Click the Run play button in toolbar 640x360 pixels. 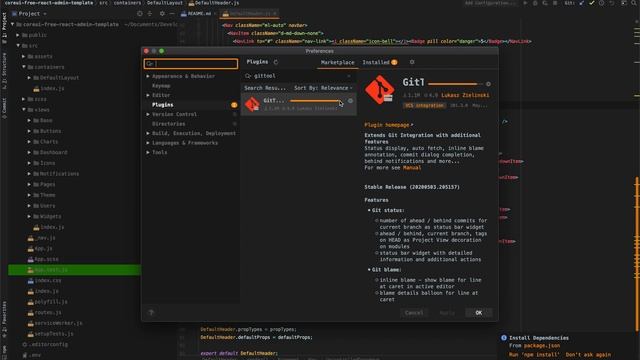525,3
